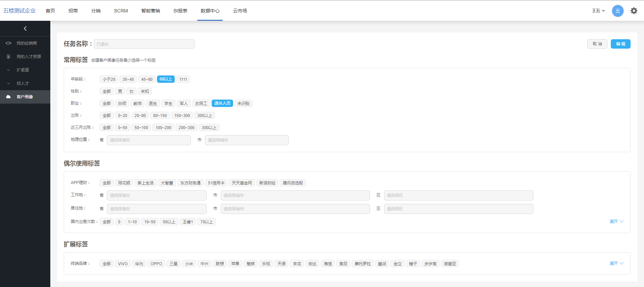Screen dimensions: 644x287
Task: Expand the 扩渠道 sidebar chevron
Action: pos(9,70)
